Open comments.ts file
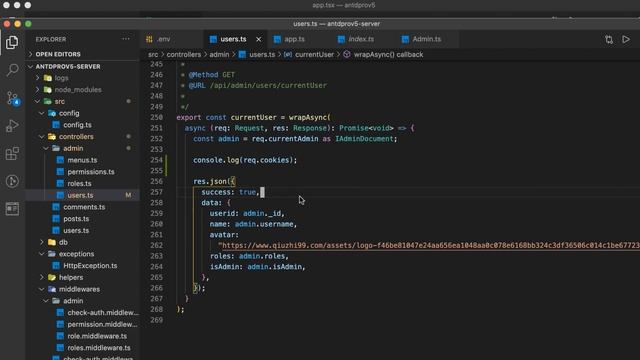This screenshot has width=640, height=360. tap(82, 207)
